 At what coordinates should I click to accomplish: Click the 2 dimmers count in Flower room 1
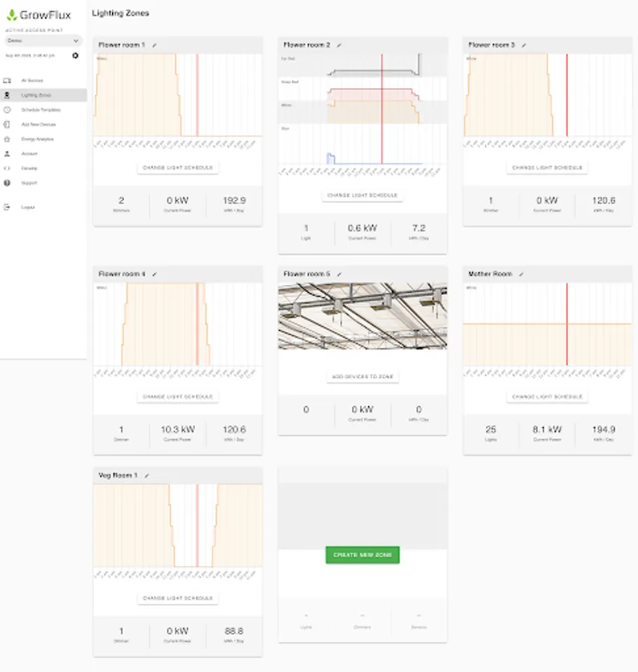tap(121, 201)
